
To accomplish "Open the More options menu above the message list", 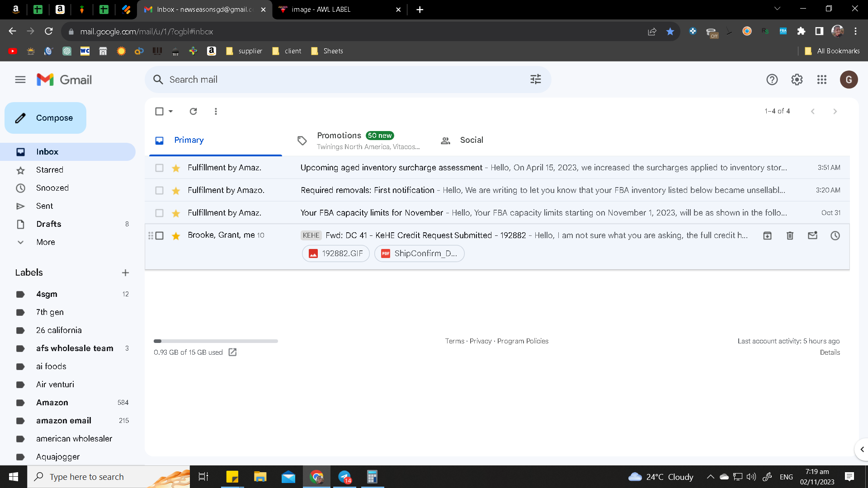I will click(x=216, y=111).
